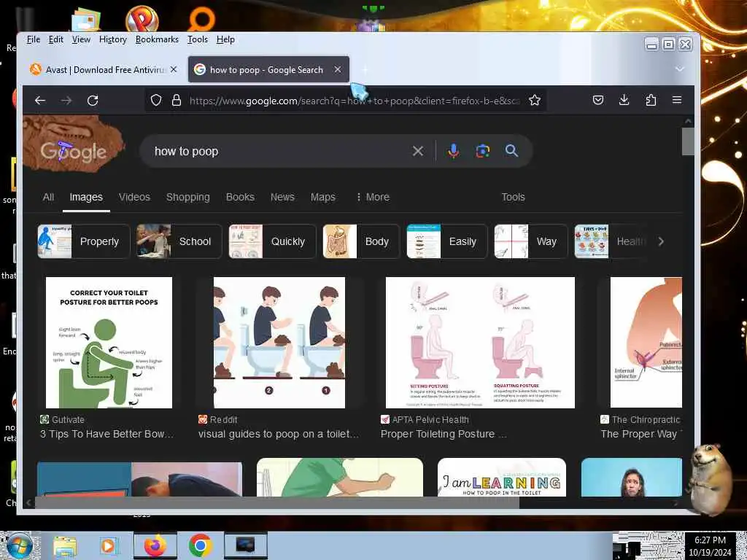The height and width of the screenshot is (560, 747).
Task: Bookmark this page with the star icon
Action: click(535, 100)
